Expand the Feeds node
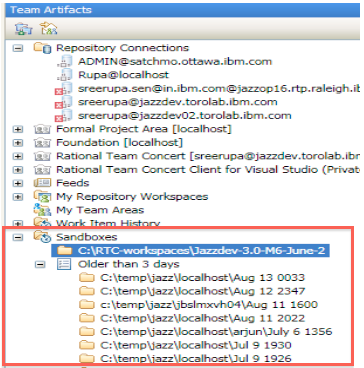 (x=18, y=183)
